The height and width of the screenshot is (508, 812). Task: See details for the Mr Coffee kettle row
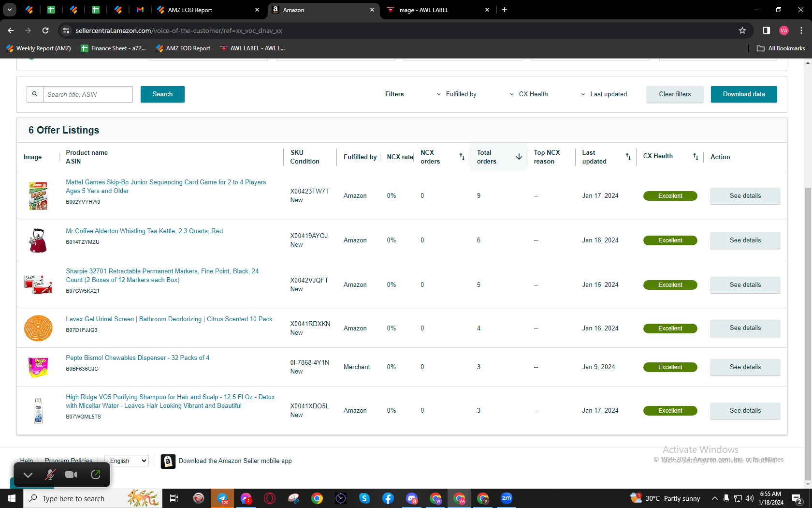[x=745, y=240]
